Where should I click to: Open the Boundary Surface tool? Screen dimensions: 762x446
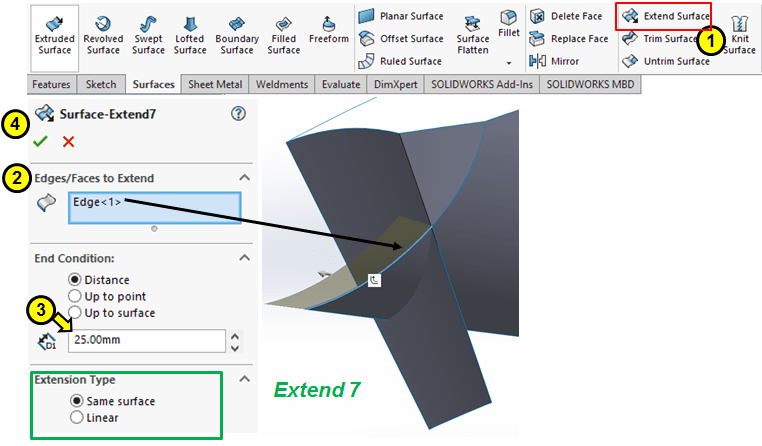pos(236,24)
